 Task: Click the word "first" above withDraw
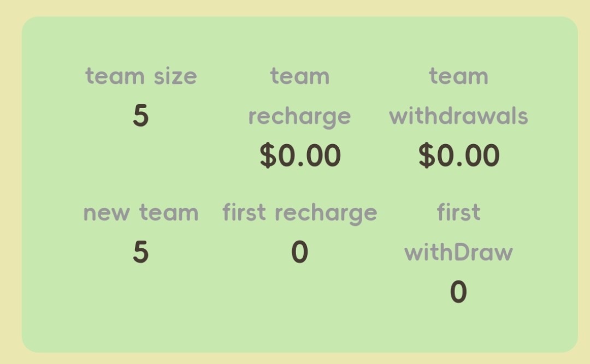(458, 212)
